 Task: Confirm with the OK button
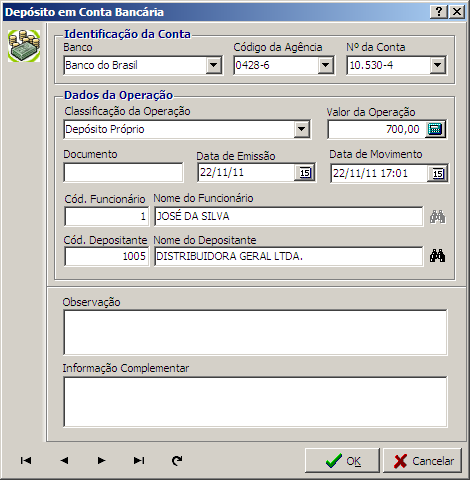point(342,461)
